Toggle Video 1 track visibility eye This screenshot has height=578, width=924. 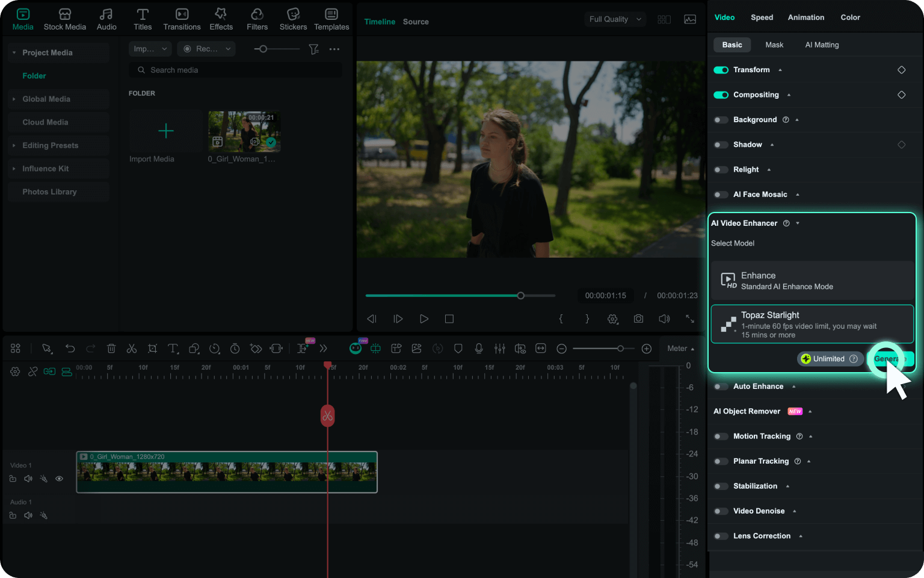click(x=59, y=479)
